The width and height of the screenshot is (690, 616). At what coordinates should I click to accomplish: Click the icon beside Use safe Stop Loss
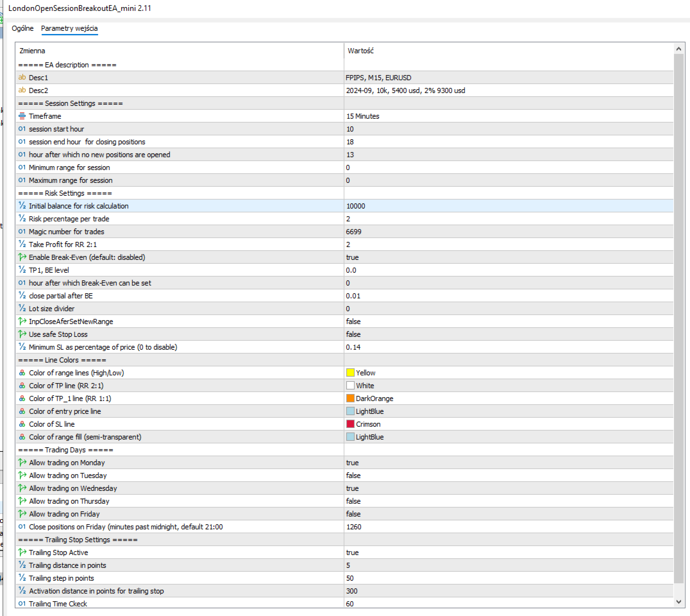pyautogui.click(x=22, y=334)
